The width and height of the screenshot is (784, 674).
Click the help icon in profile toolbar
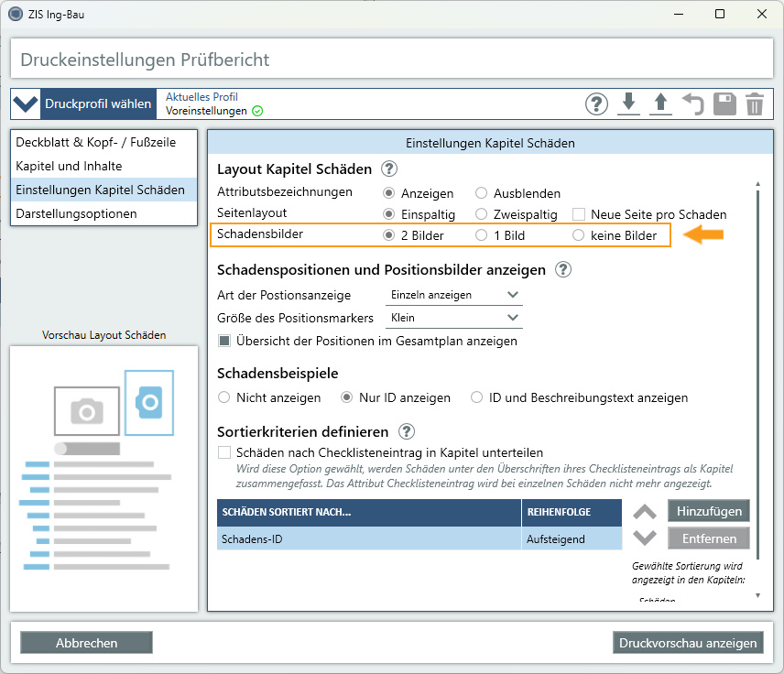(596, 103)
